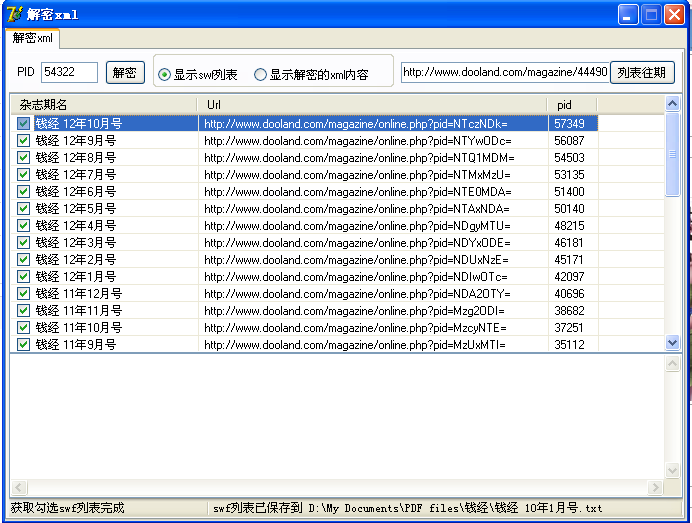This screenshot has height=523, width=692.
Task: Sort by the Url column header
Action: pos(372,105)
